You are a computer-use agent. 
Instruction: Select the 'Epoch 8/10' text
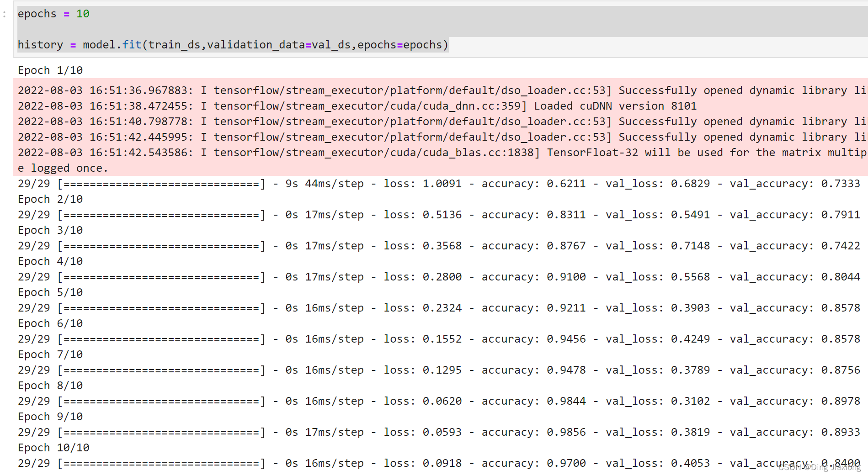click(50, 386)
